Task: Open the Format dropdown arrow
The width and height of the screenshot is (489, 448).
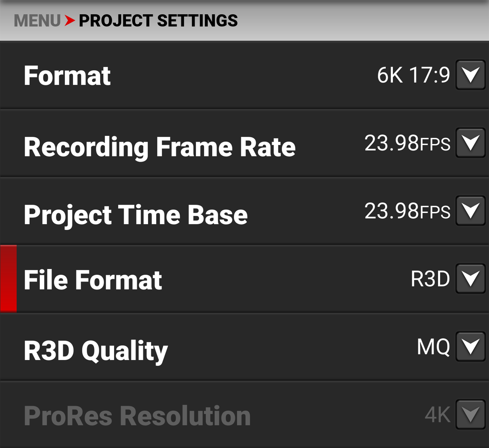Action: pos(470,75)
